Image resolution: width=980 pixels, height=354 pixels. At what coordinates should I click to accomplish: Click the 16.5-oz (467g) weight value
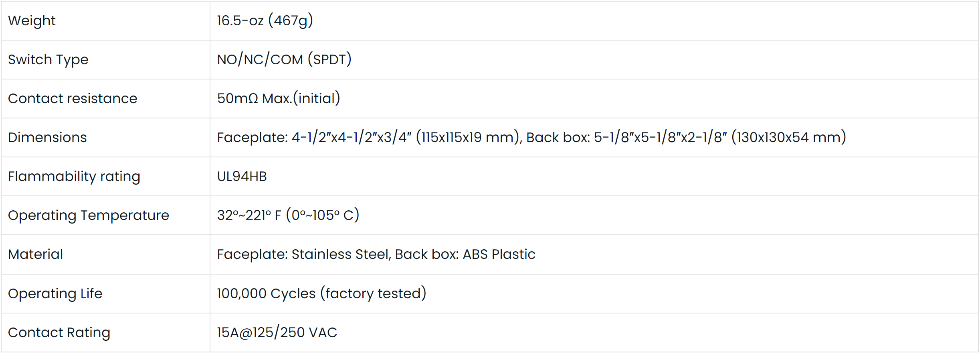pos(265,20)
